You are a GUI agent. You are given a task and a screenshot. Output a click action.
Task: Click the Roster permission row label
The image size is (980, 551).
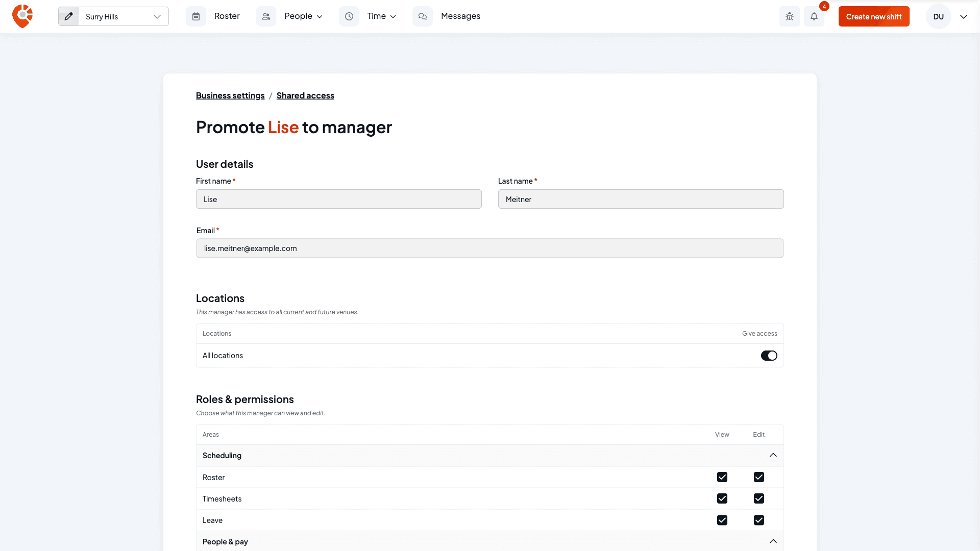pyautogui.click(x=213, y=478)
